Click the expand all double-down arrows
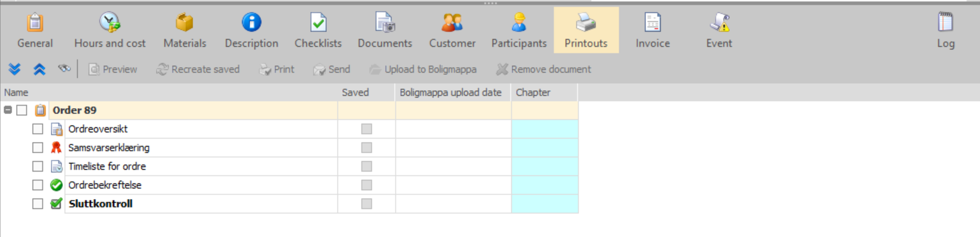Viewport: 980px width, 237px height. (15, 69)
